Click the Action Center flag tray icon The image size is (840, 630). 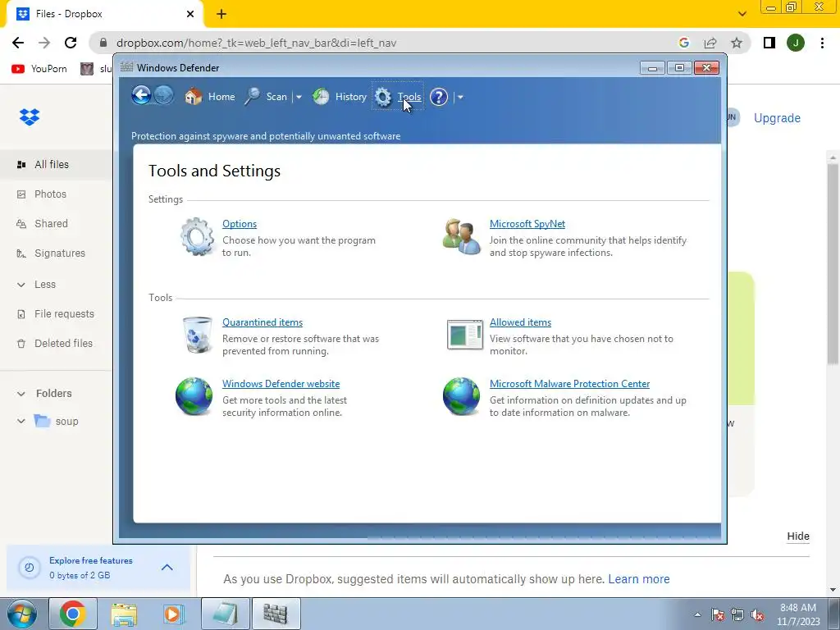click(718, 615)
